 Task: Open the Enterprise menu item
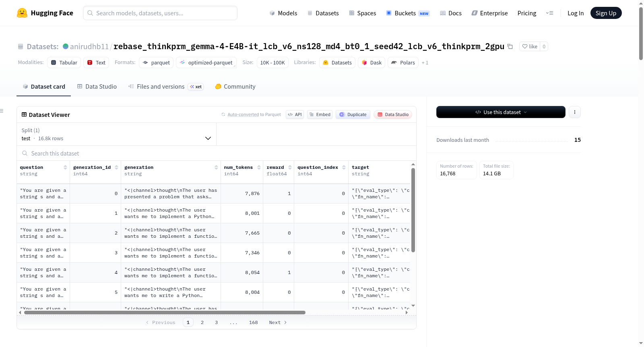pyautogui.click(x=489, y=13)
